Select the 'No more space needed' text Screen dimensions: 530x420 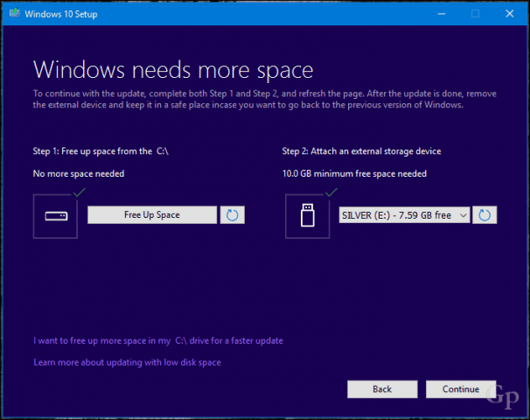[x=79, y=174]
